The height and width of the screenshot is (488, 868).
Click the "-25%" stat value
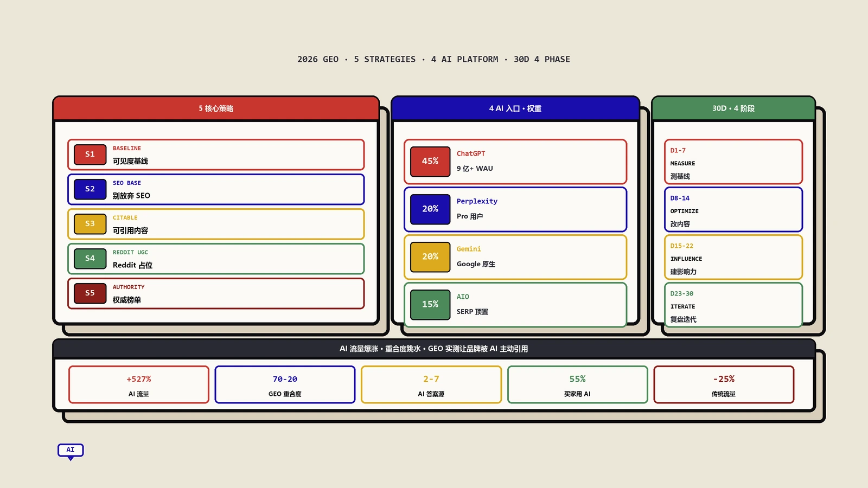[x=724, y=380]
